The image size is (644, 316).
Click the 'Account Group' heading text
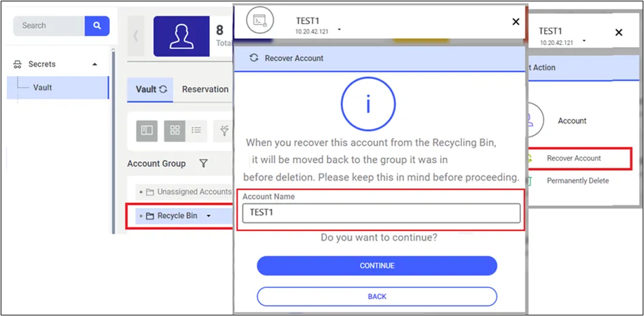pos(156,164)
